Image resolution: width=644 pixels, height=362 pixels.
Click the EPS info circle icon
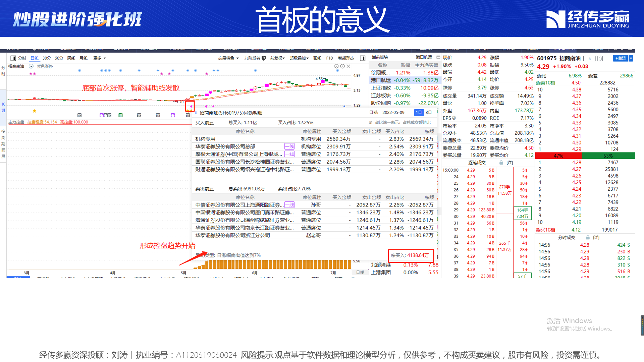click(x=454, y=118)
